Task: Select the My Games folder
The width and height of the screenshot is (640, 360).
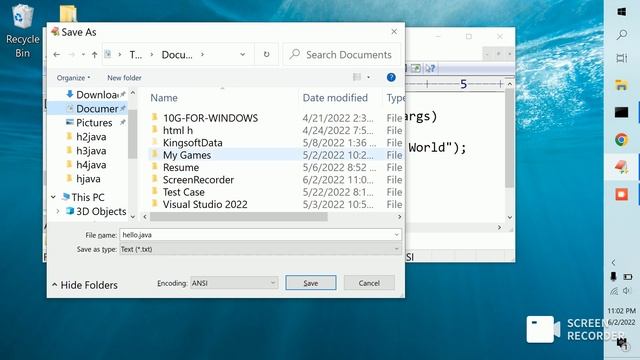Action: click(187, 155)
